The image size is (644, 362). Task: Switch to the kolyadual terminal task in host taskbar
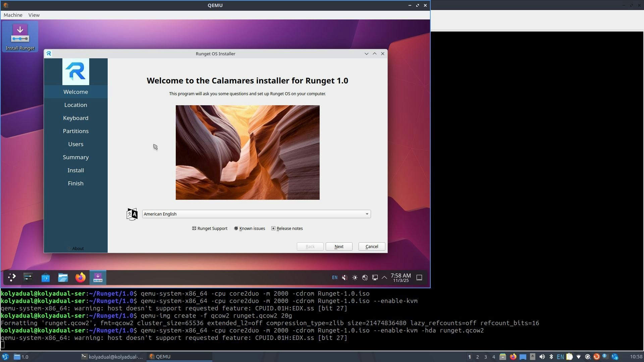(113, 357)
